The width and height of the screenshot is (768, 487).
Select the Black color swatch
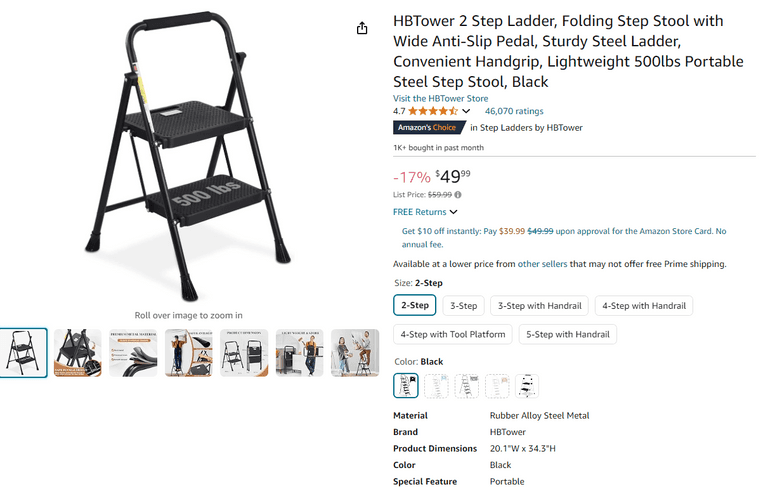click(x=406, y=385)
